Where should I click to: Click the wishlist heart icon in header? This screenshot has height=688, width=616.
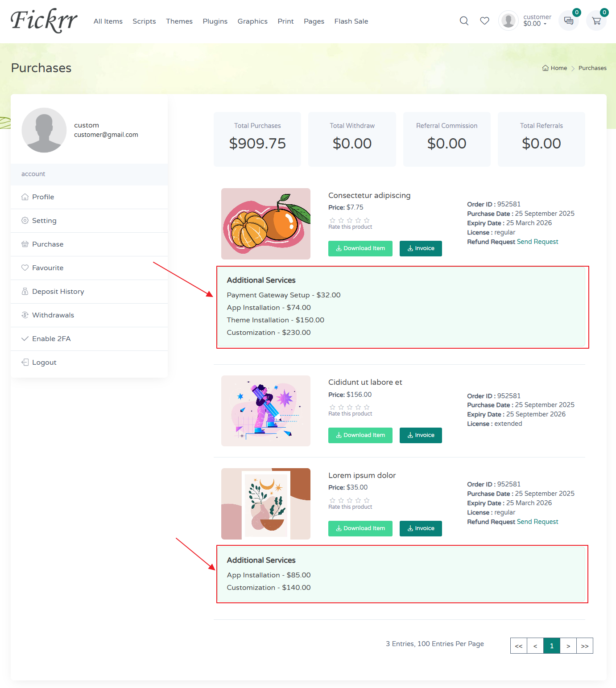click(x=484, y=21)
